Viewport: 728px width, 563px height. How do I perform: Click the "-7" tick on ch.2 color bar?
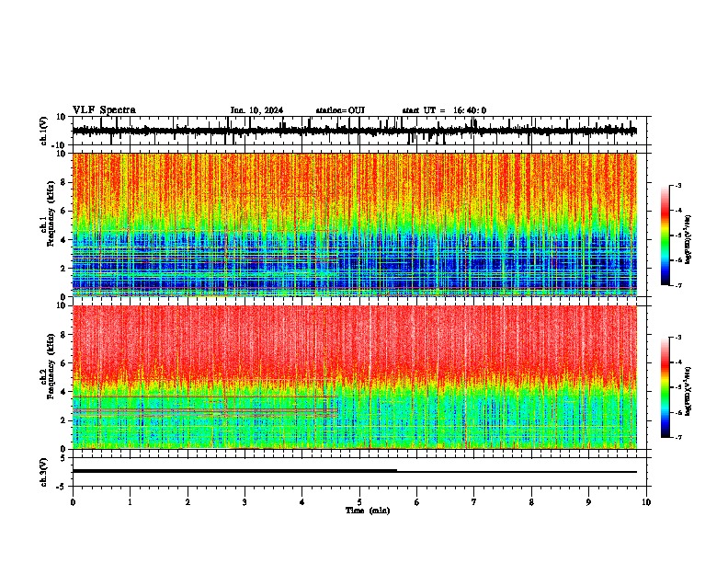click(x=677, y=437)
